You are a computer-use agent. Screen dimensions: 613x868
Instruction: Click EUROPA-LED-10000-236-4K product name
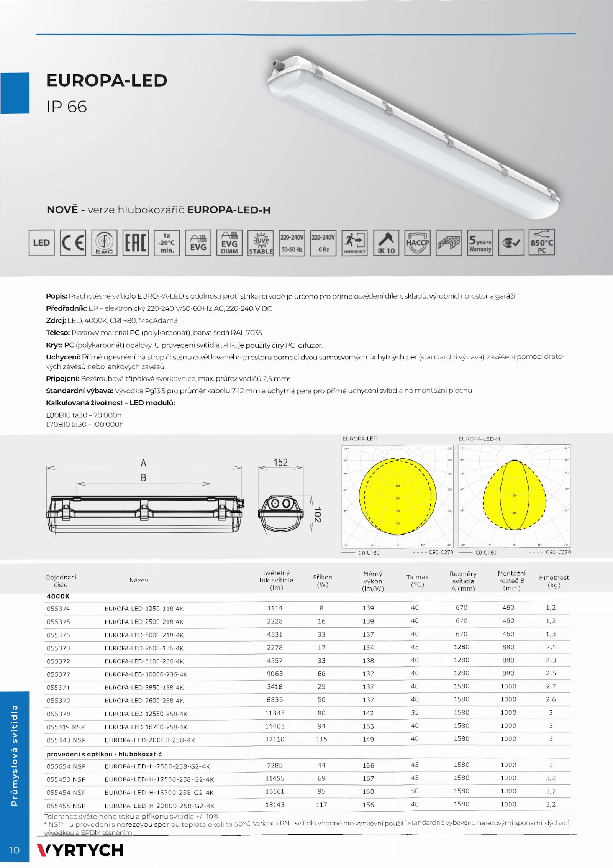pyautogui.click(x=146, y=674)
